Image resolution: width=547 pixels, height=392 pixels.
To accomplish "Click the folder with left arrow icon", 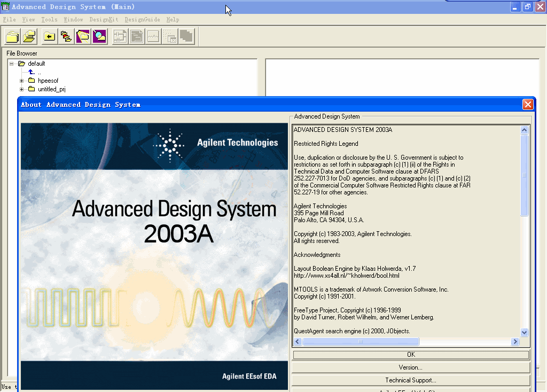I will coord(49,36).
